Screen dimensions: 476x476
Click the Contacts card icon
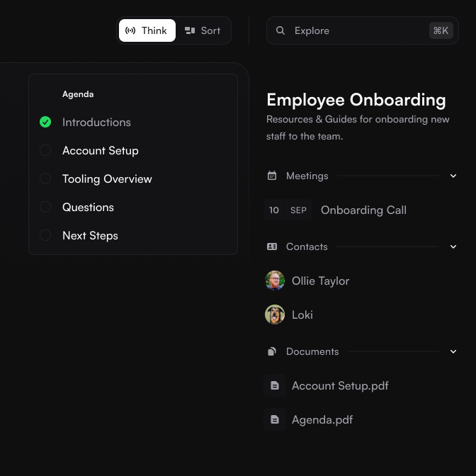pyautogui.click(x=272, y=246)
